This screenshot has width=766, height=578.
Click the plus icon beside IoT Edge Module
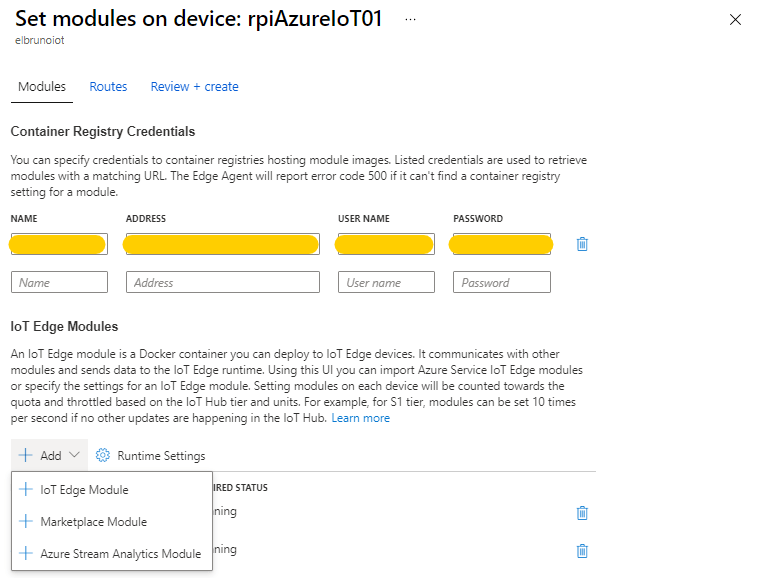[x=26, y=490]
